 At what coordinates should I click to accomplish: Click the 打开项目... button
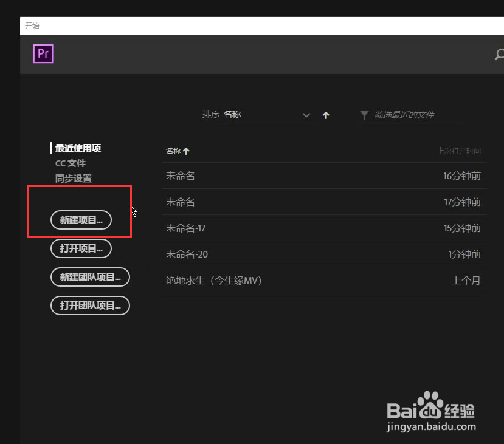tap(81, 248)
